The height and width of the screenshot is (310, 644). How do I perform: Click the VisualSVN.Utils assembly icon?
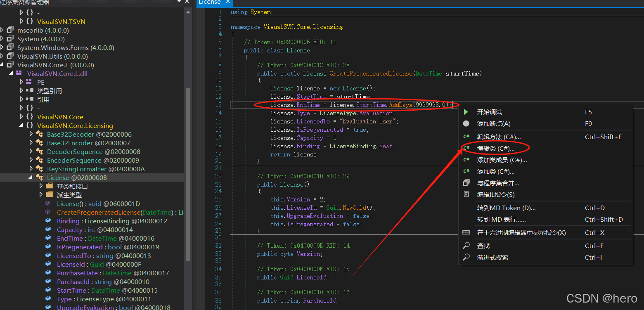tap(10, 56)
